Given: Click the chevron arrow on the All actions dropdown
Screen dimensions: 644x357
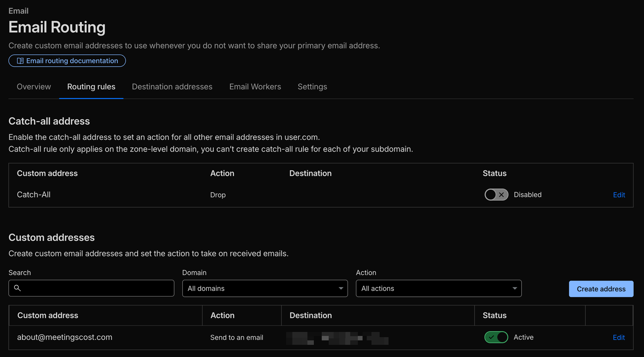Looking at the screenshot, I should coord(515,288).
